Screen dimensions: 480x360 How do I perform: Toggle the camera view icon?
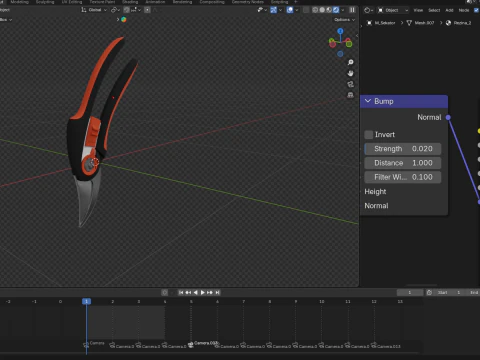pyautogui.click(x=350, y=84)
